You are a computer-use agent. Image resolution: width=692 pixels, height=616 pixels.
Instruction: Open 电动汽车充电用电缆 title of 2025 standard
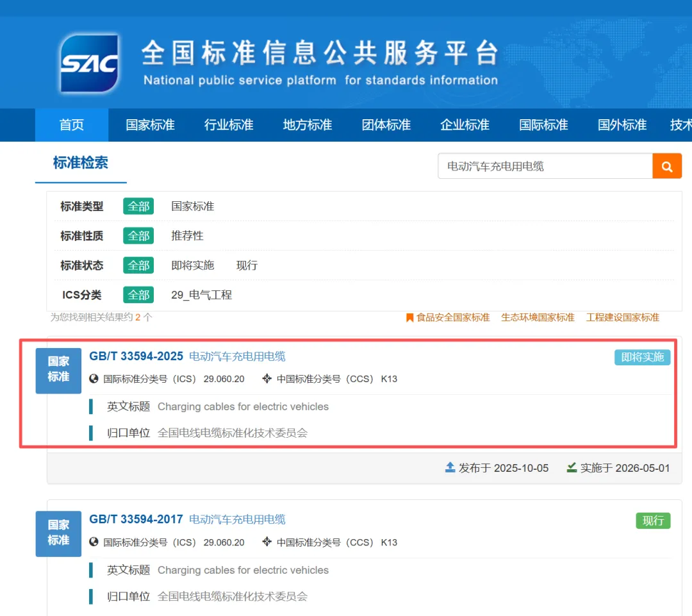(x=237, y=356)
